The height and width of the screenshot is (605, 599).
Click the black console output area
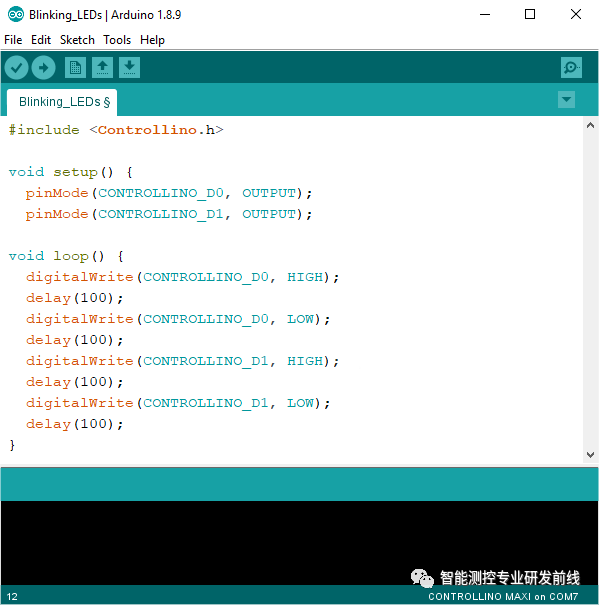point(300,542)
